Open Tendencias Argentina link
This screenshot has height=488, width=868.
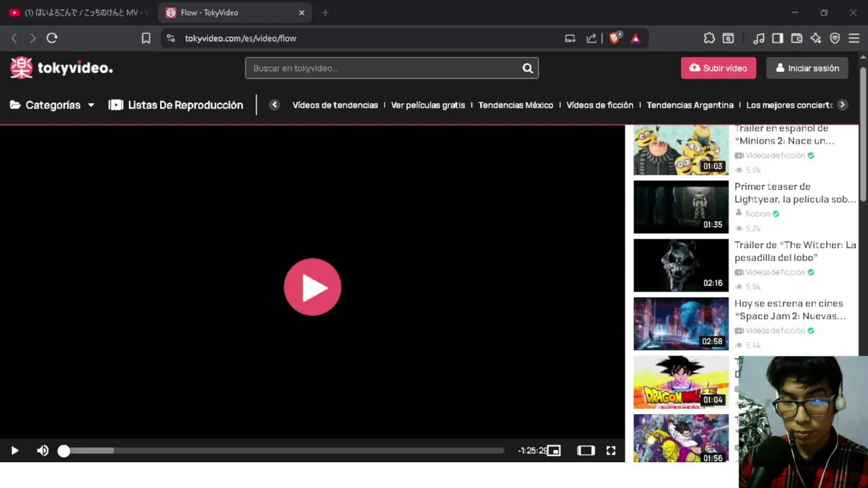click(690, 105)
